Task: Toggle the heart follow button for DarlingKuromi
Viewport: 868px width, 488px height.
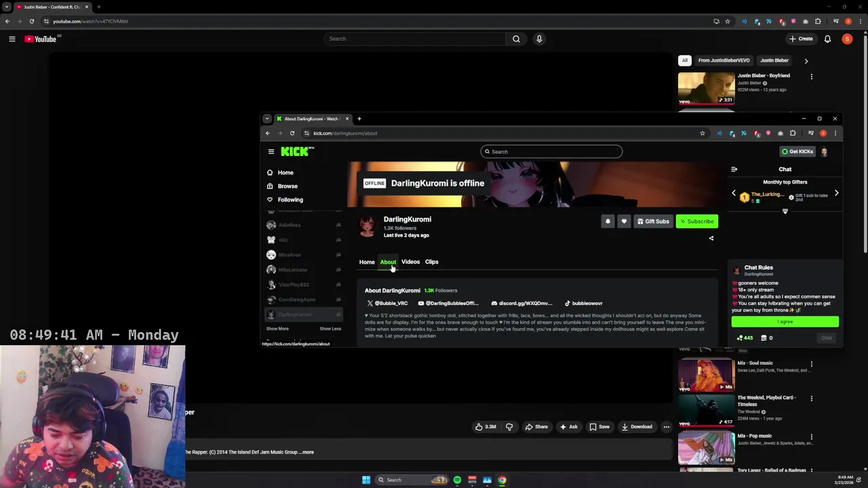Action: 624,222
